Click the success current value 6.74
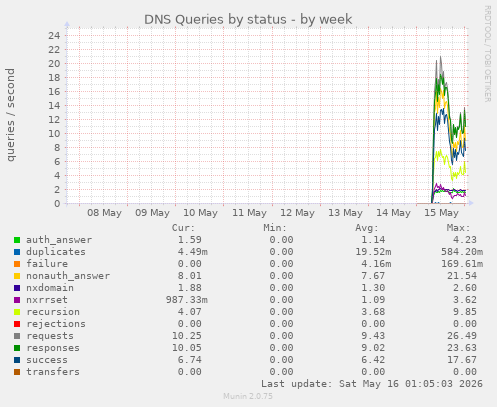The image size is (497, 407). pos(189,360)
